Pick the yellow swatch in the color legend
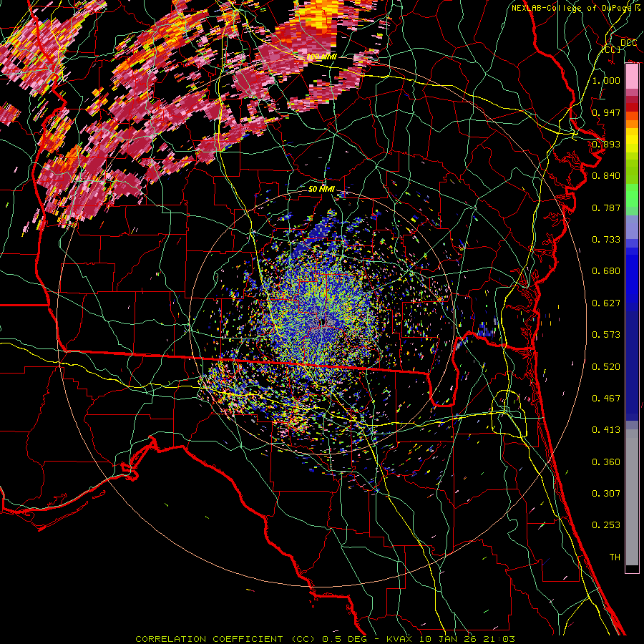 (632, 141)
